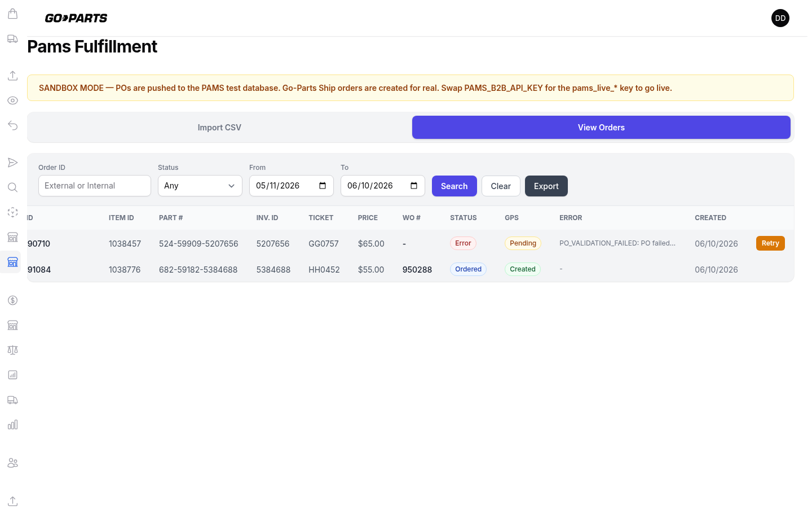Image resolution: width=812 pixels, height=508 pixels.
Task: Select the dashed circle scan icon
Action: [x=12, y=212]
